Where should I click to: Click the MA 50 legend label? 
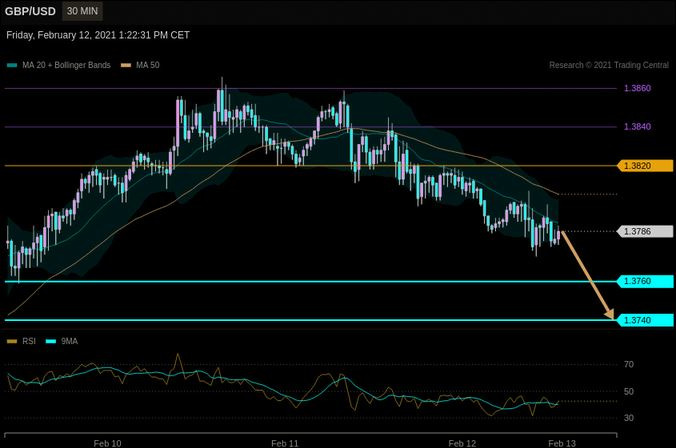point(147,65)
